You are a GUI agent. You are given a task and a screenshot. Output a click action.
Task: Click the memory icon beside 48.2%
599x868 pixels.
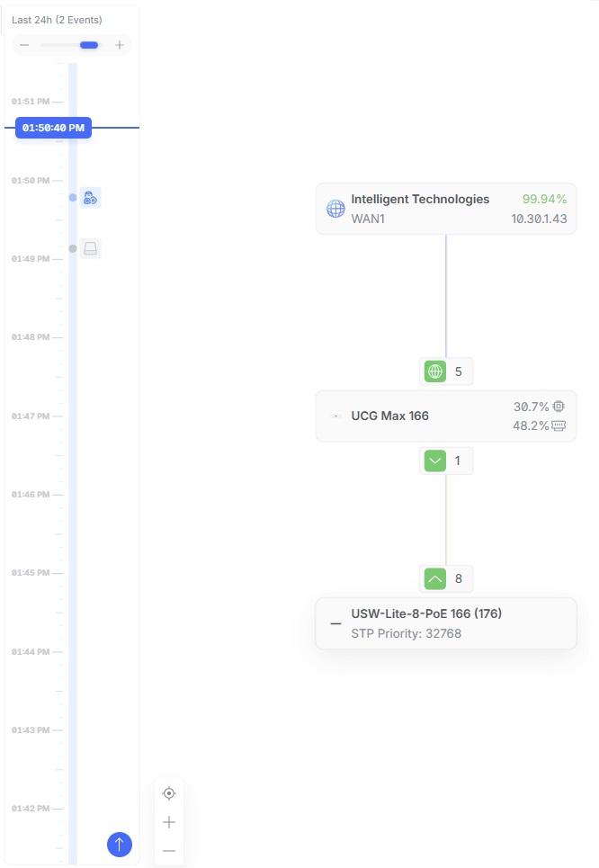[559, 425]
